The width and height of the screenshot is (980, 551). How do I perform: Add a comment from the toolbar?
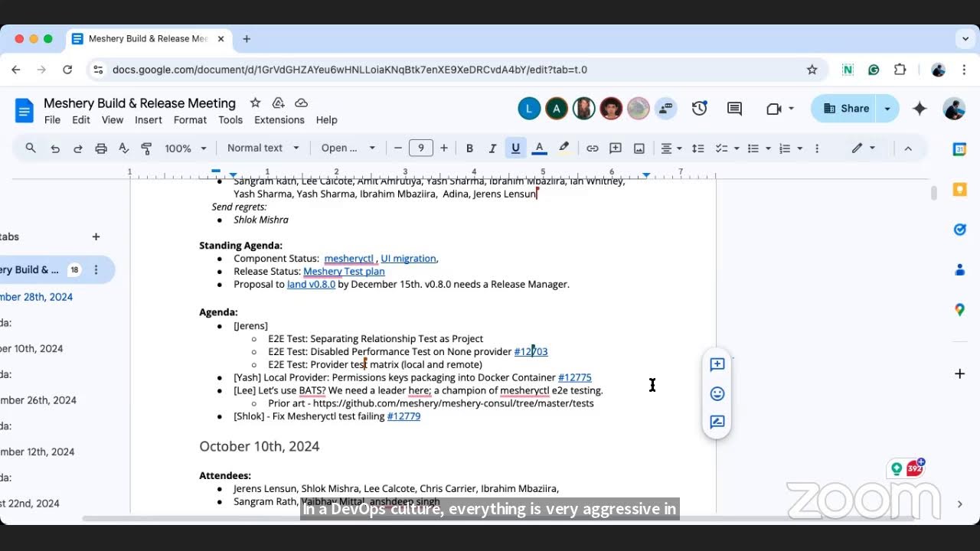click(616, 148)
